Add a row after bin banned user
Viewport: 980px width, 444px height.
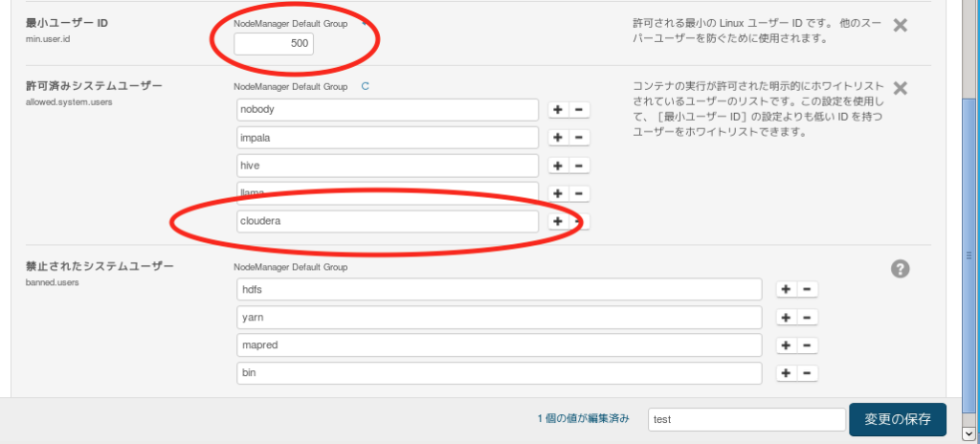pyautogui.click(x=787, y=373)
